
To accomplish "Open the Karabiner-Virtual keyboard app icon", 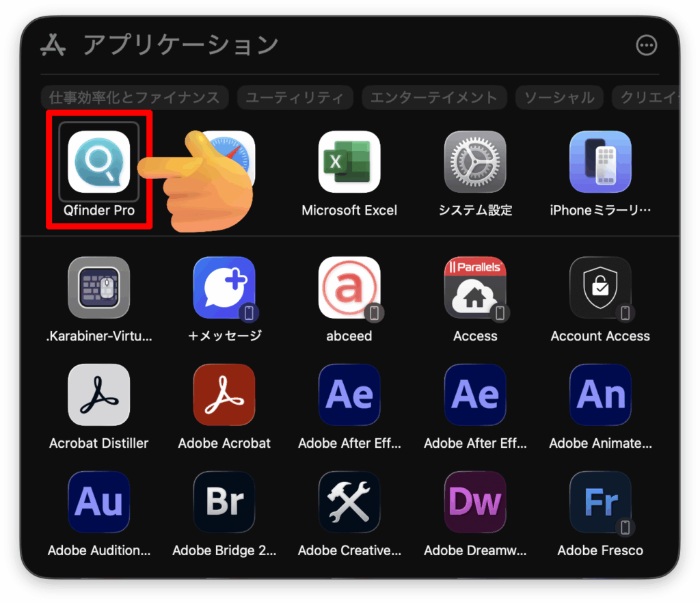I will [99, 288].
